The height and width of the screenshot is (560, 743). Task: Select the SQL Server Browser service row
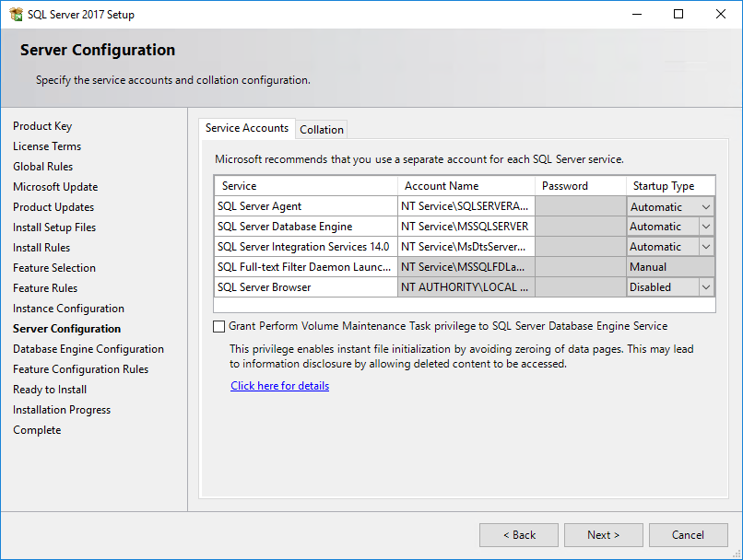pos(306,287)
